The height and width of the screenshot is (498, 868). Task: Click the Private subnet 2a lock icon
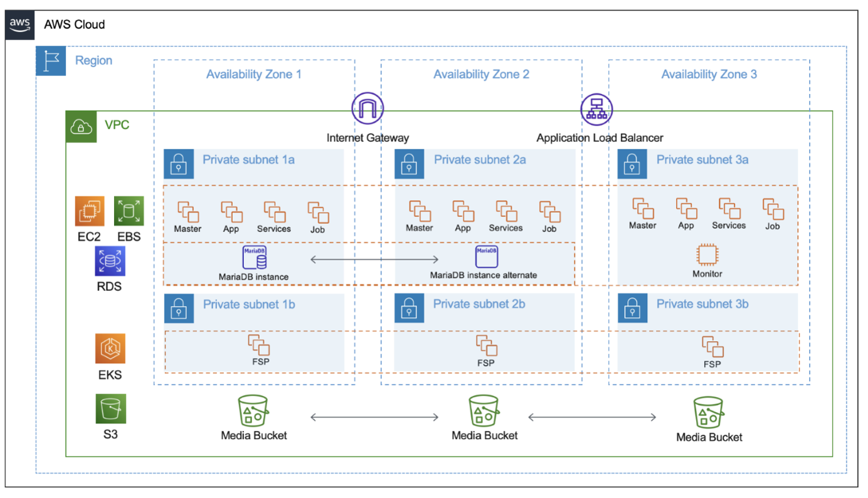click(x=410, y=164)
